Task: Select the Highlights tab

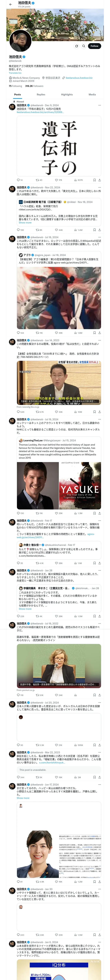Action: point(67,94)
